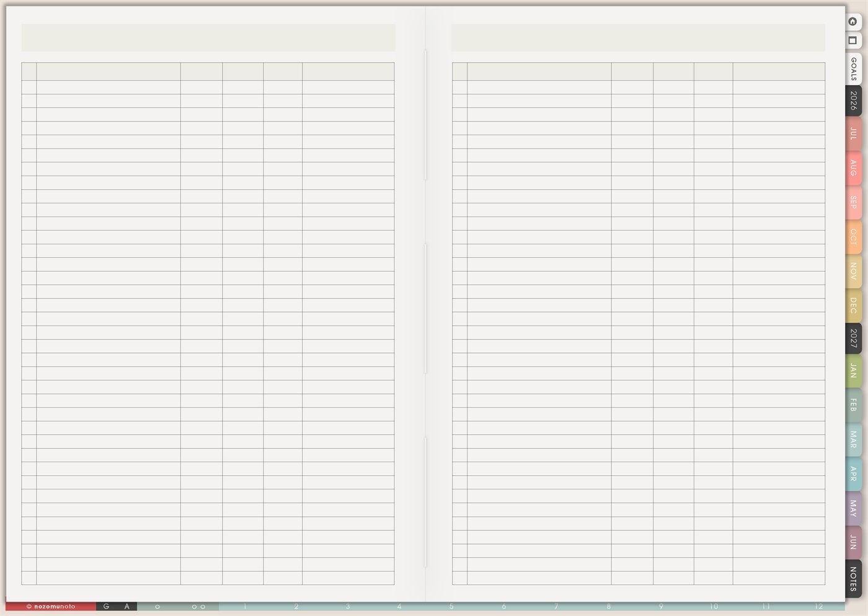Open the NOV month tab
868x616 pixels.
853,271
